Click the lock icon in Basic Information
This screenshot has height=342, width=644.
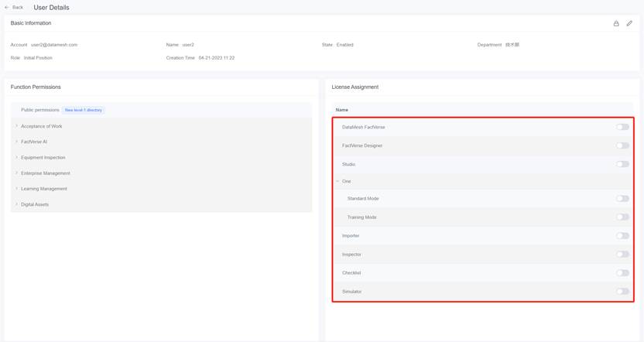pyautogui.click(x=616, y=23)
